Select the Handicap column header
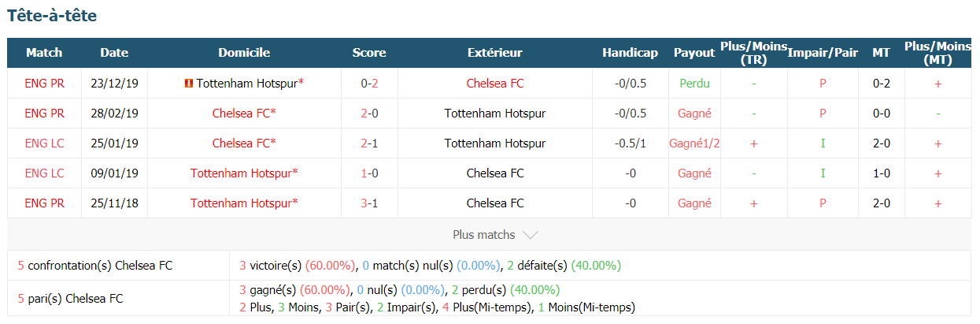 click(x=630, y=53)
